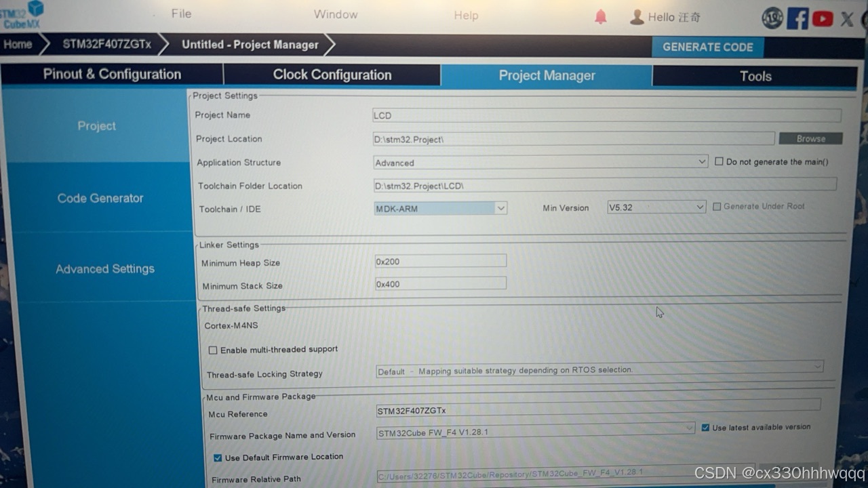The width and height of the screenshot is (868, 488).
Task: Select the Advanced Settings side section
Action: 105,269
